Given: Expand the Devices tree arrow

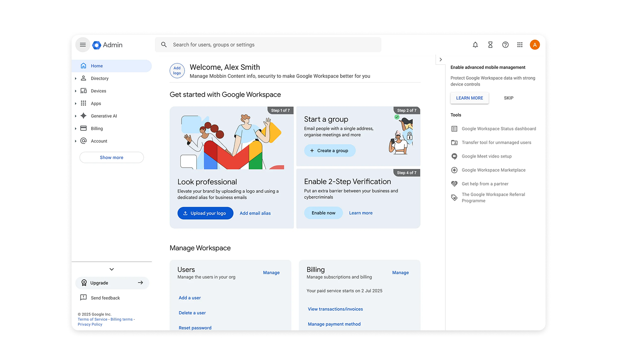Looking at the screenshot, I should tap(76, 91).
